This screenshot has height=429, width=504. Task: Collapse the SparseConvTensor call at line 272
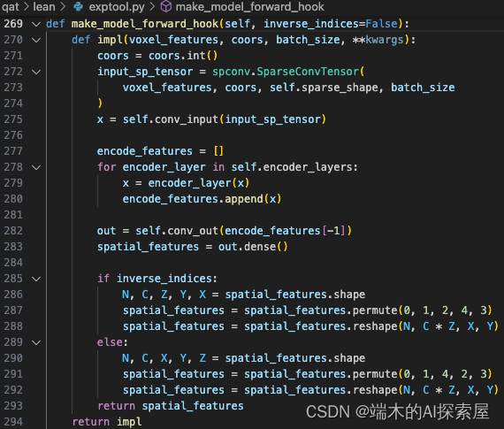[36, 72]
